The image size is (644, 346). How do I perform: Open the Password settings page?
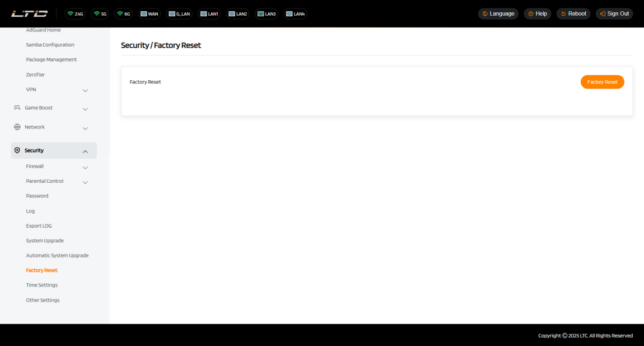(x=37, y=196)
